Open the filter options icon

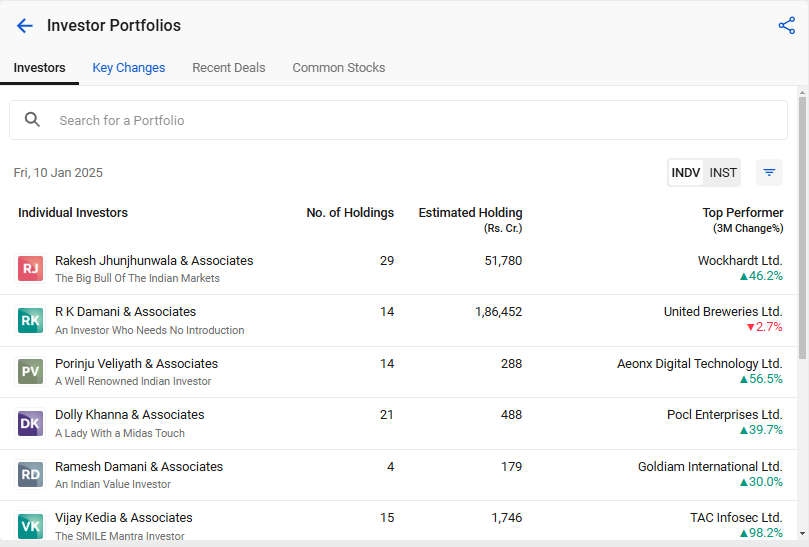(x=769, y=172)
